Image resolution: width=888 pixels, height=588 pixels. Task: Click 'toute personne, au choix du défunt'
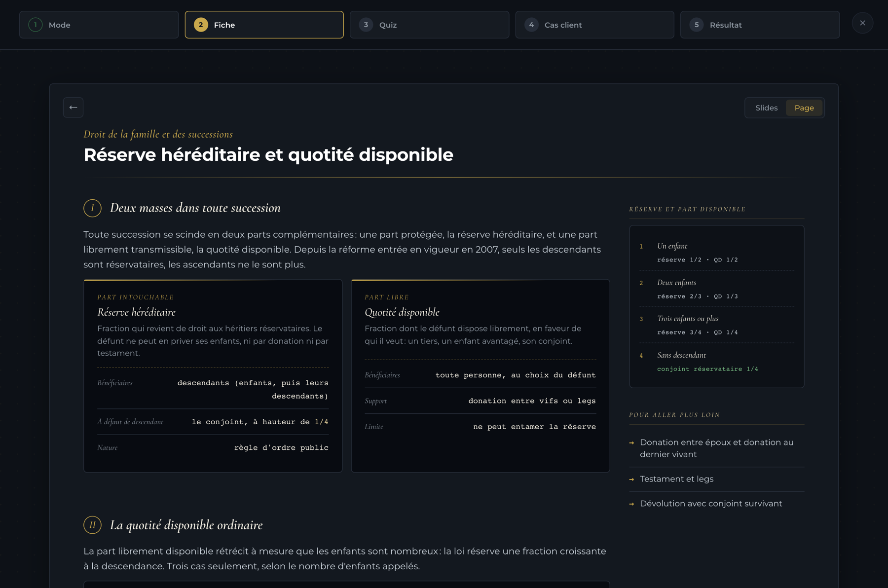[x=516, y=375]
